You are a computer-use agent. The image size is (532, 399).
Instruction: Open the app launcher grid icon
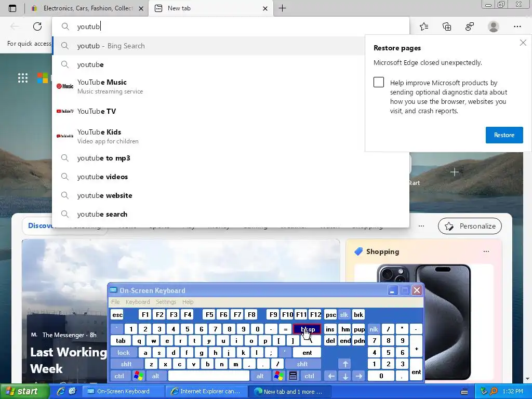click(23, 78)
